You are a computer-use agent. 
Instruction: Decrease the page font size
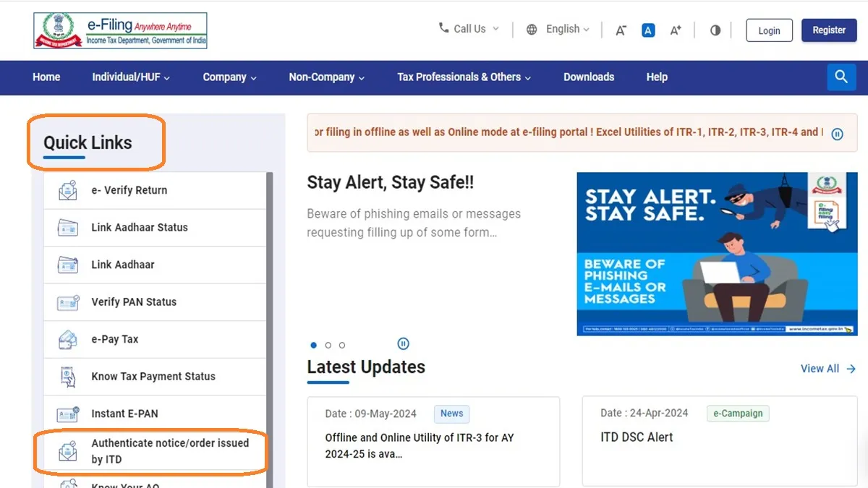pyautogui.click(x=621, y=30)
